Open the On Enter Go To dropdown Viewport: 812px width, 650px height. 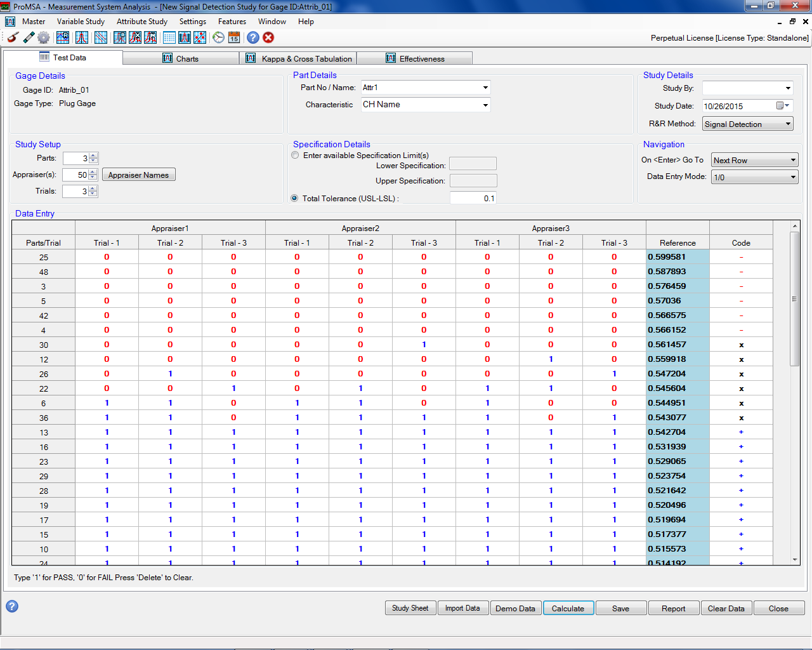point(793,160)
